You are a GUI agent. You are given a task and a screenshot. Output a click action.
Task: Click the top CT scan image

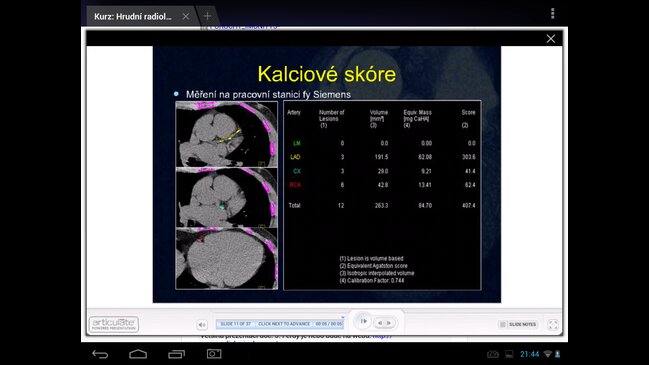click(226, 134)
